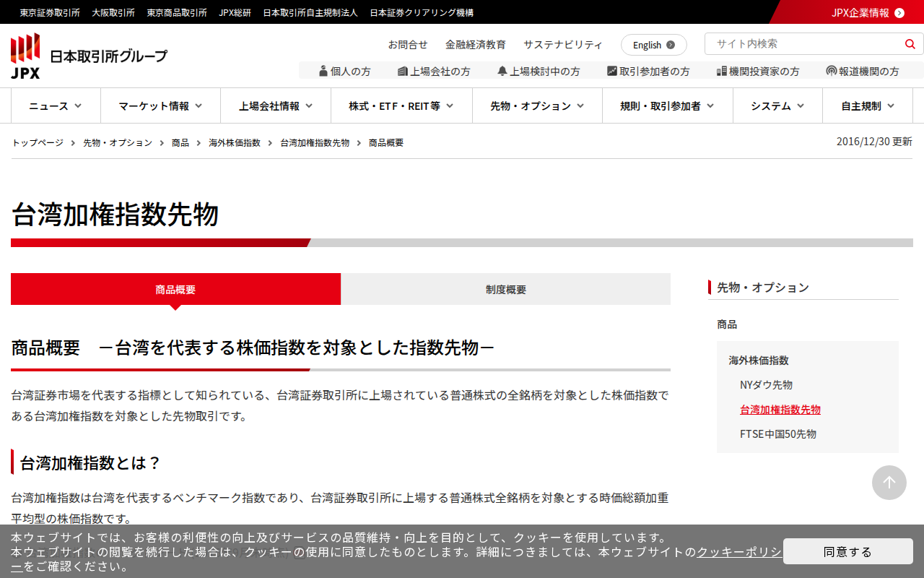
Task: Click the サステナビリティ link
Action: 563,45
